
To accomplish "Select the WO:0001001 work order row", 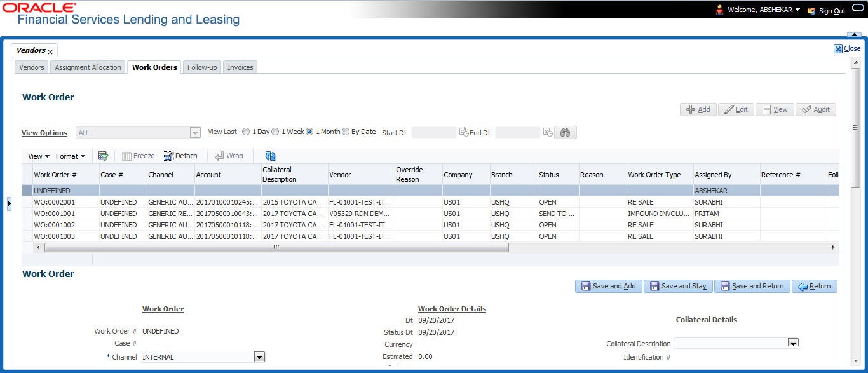I will click(55, 214).
